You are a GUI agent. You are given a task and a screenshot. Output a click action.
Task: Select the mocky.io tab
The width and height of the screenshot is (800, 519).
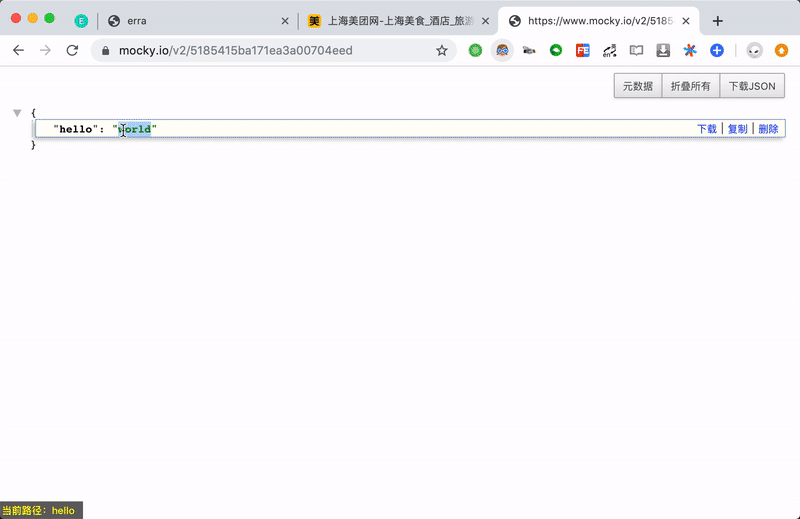click(x=599, y=21)
